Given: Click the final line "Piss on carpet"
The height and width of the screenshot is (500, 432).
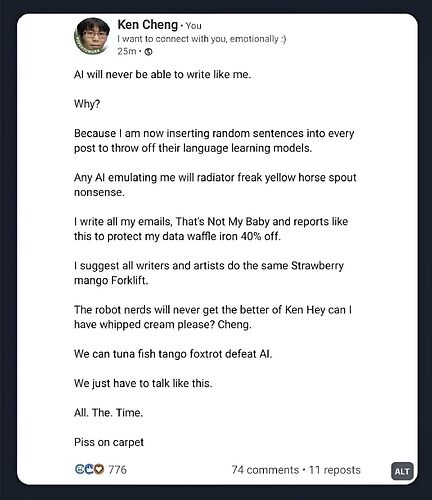Looking at the screenshot, I should pyautogui.click(x=109, y=442).
